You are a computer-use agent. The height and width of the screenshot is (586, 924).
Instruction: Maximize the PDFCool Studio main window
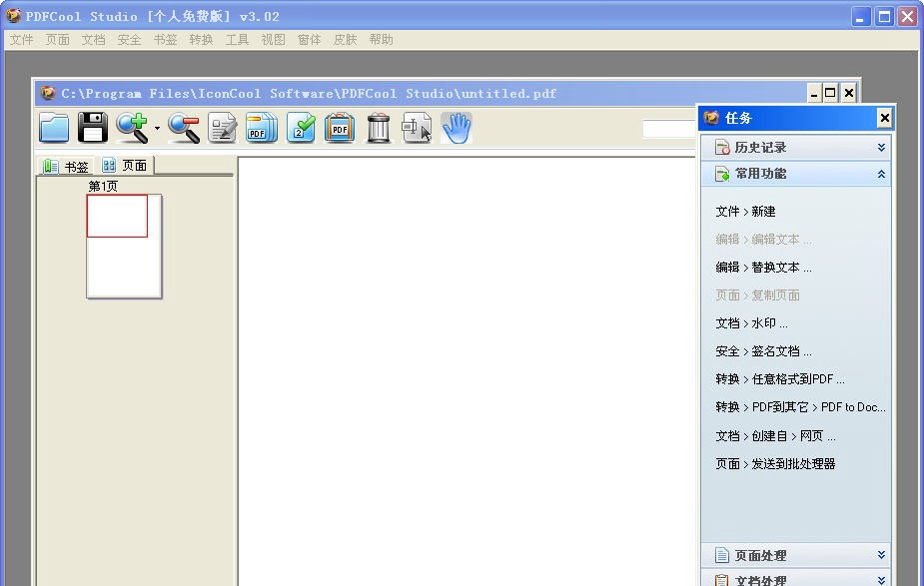point(884,17)
